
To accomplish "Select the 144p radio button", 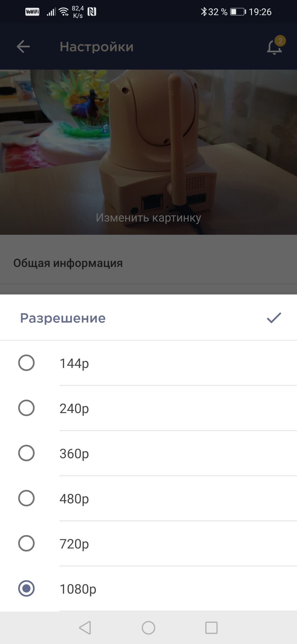I will 26,363.
